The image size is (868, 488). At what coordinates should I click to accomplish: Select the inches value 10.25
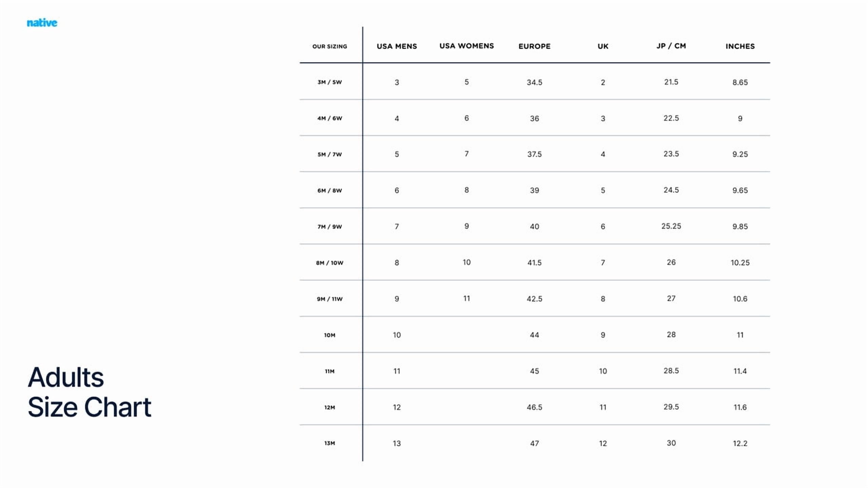740,263
